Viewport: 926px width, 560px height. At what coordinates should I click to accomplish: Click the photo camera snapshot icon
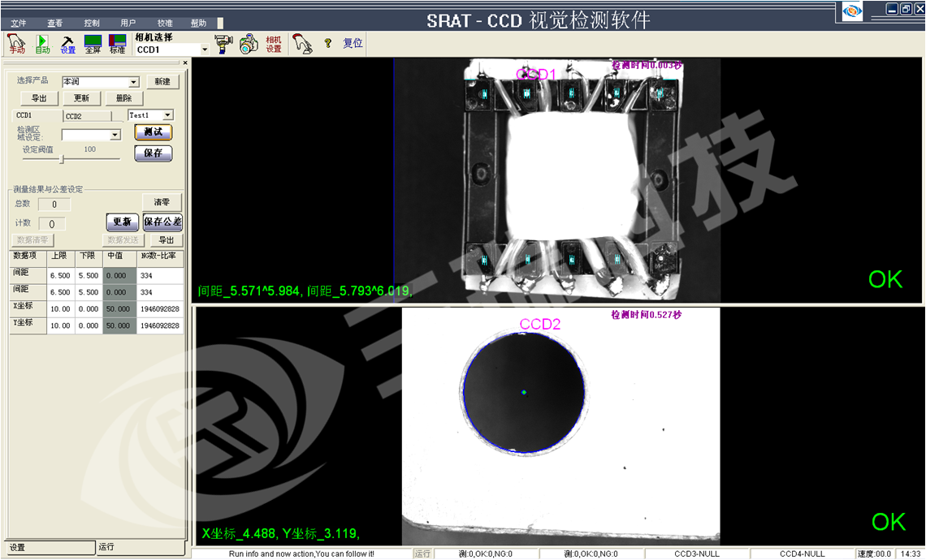coord(249,45)
